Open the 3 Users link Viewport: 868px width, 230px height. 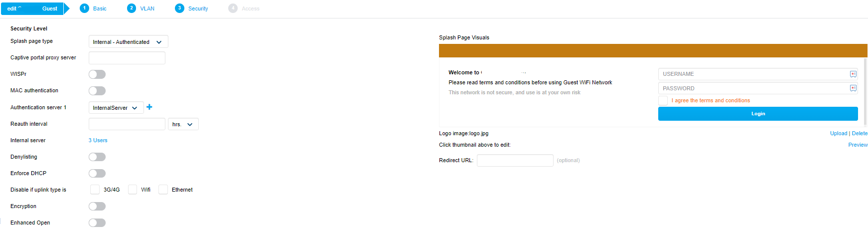98,140
